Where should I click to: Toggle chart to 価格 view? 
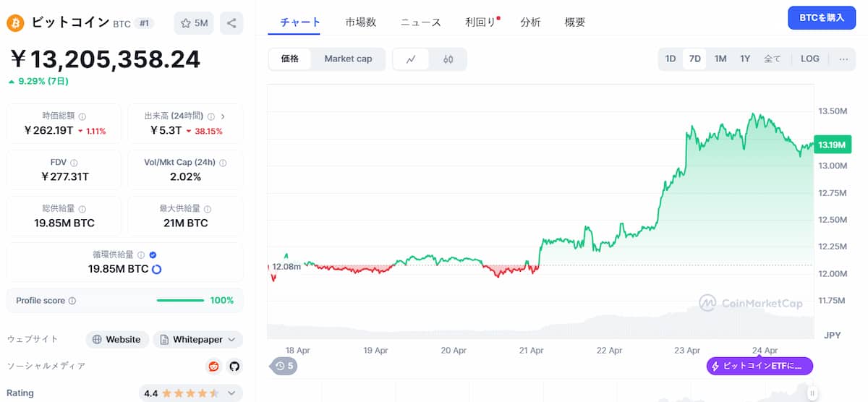pos(290,59)
